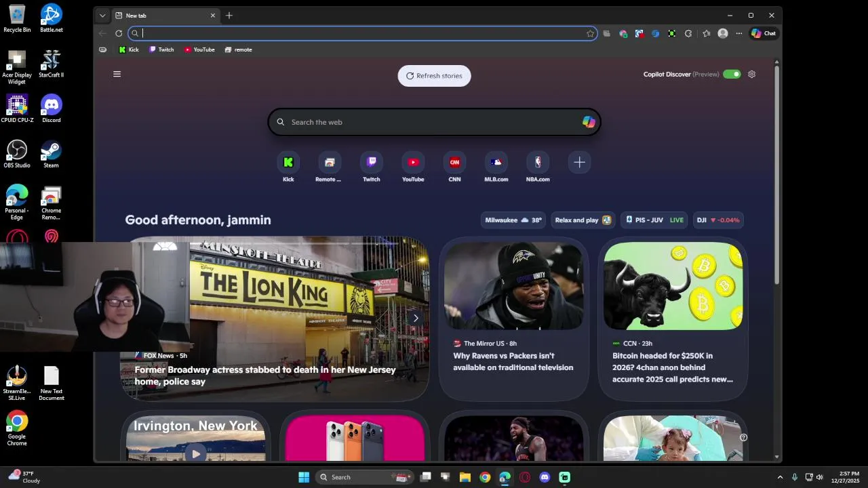The height and width of the screenshot is (488, 868).
Task: Toggle the Copilot Discover switch off
Action: (x=732, y=75)
